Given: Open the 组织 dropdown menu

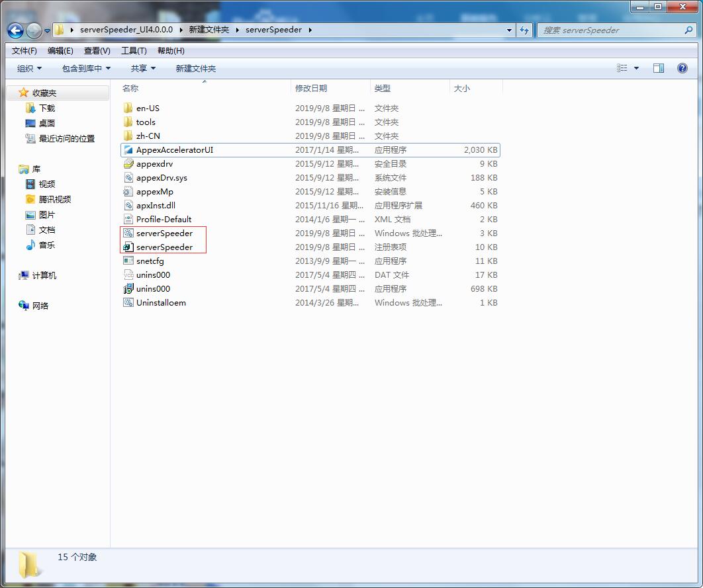Looking at the screenshot, I should tap(29, 69).
